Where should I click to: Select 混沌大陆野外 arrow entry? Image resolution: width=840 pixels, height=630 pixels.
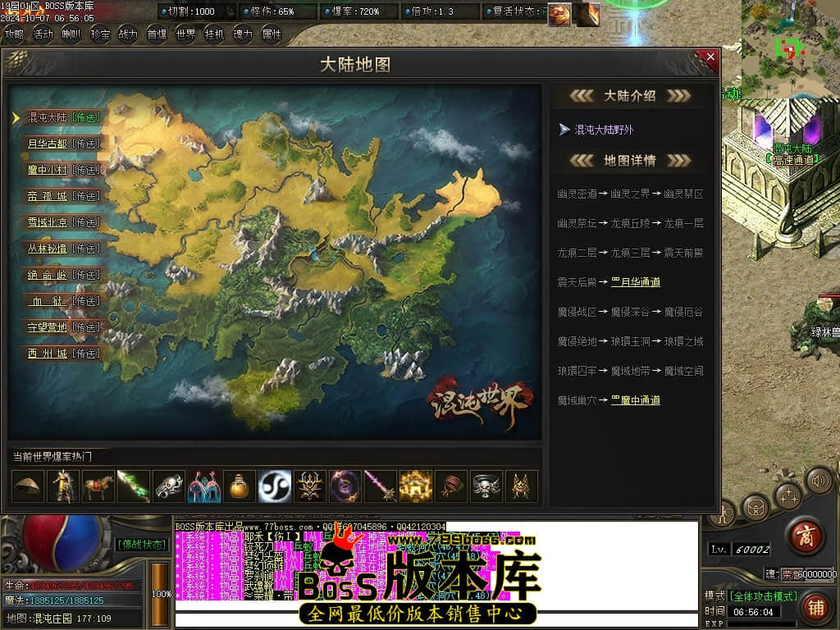pyautogui.click(x=604, y=130)
